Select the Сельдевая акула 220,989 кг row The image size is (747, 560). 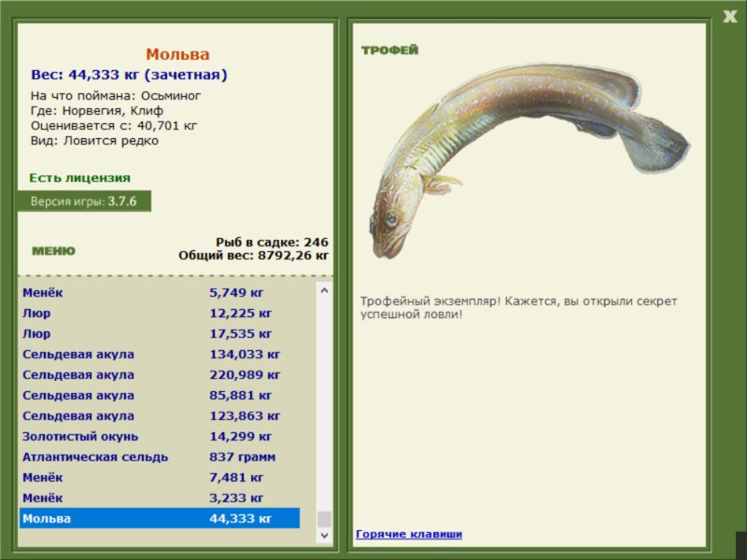[x=160, y=374]
